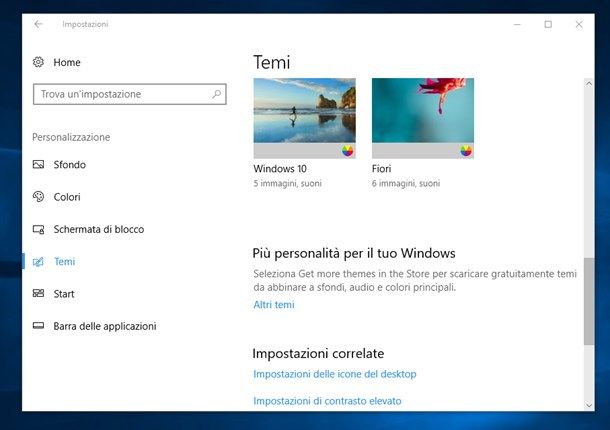Click color wheel on Fiori theme
Image resolution: width=610 pixels, height=430 pixels.
[x=466, y=151]
